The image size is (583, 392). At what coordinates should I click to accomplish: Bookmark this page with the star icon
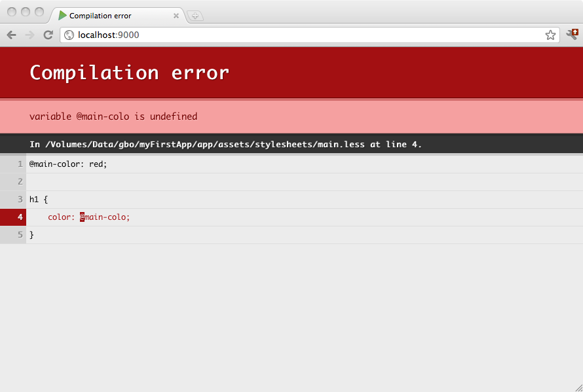(x=550, y=35)
